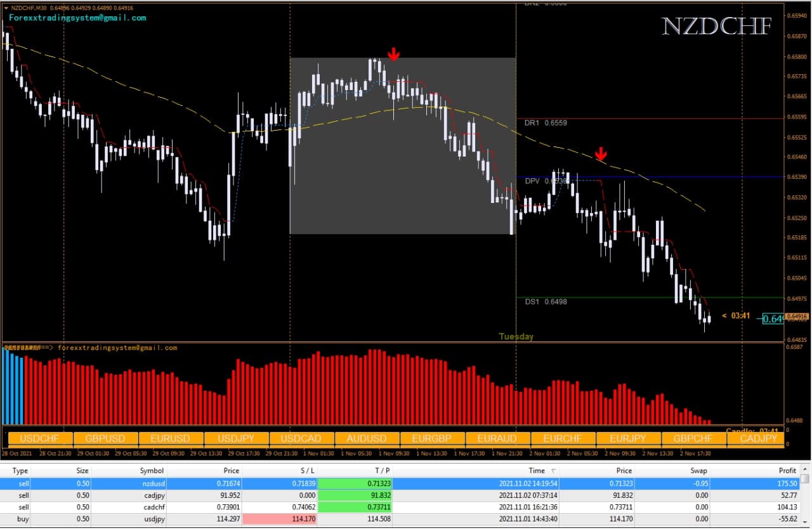812x529 pixels.
Task: Sort orders by the Profit column header
Action: pyautogui.click(x=787, y=471)
